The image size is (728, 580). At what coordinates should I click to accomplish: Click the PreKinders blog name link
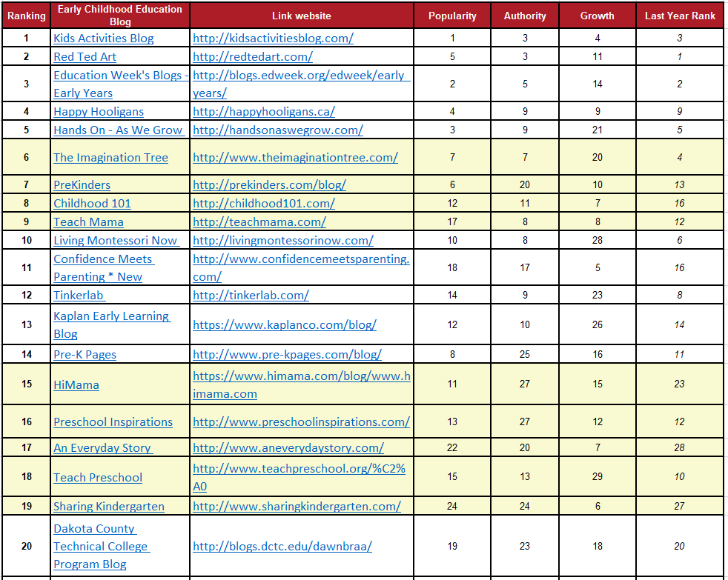click(x=82, y=184)
